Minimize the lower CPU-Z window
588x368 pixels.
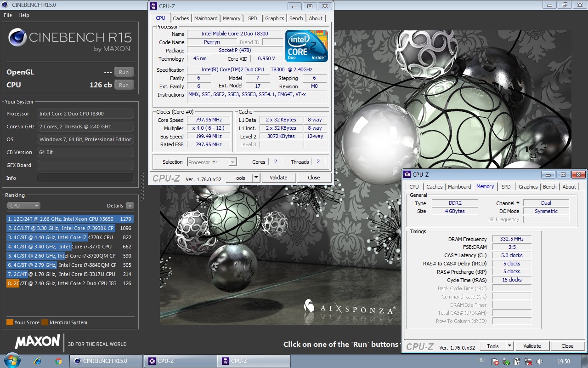(548, 175)
